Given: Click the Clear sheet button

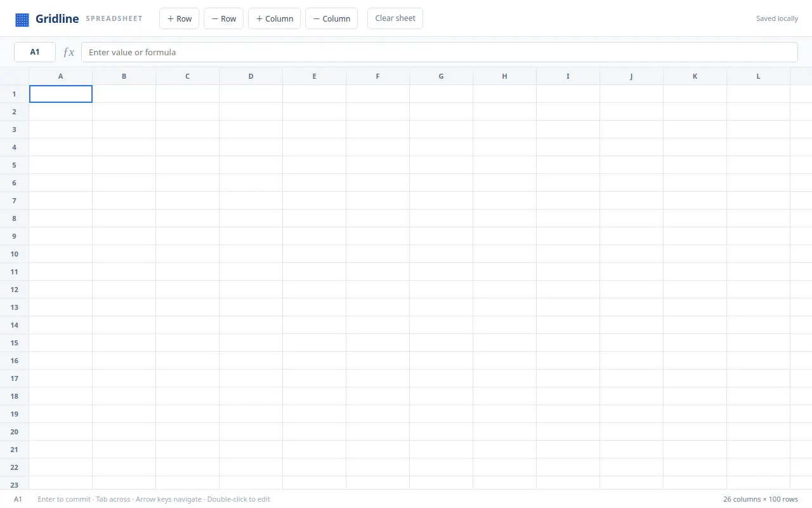Looking at the screenshot, I should pyautogui.click(x=395, y=18).
